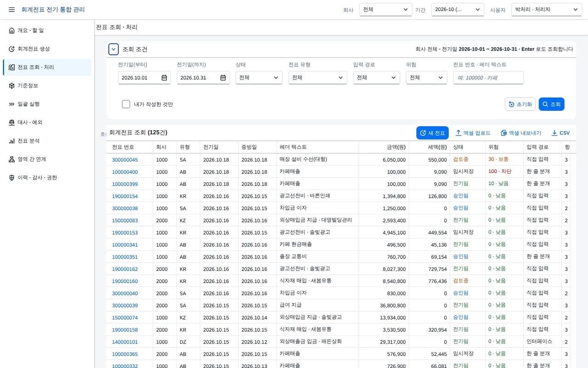Open voucher link 300000045
588x368 pixels.
pyautogui.click(x=125, y=160)
